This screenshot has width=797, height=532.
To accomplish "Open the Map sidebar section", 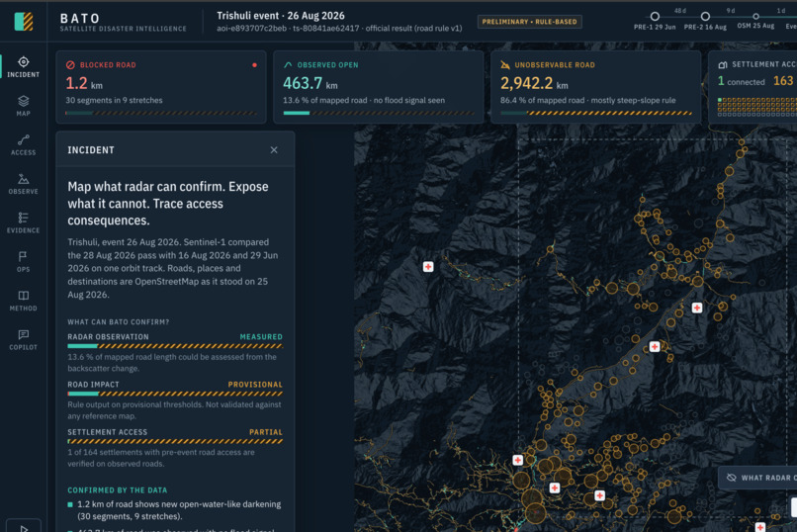I will (x=24, y=106).
